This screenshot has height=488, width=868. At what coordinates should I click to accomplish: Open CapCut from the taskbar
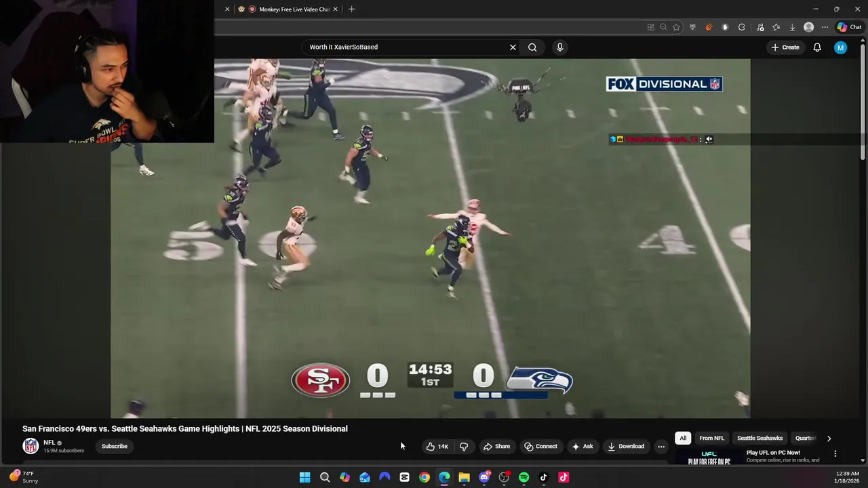404,477
